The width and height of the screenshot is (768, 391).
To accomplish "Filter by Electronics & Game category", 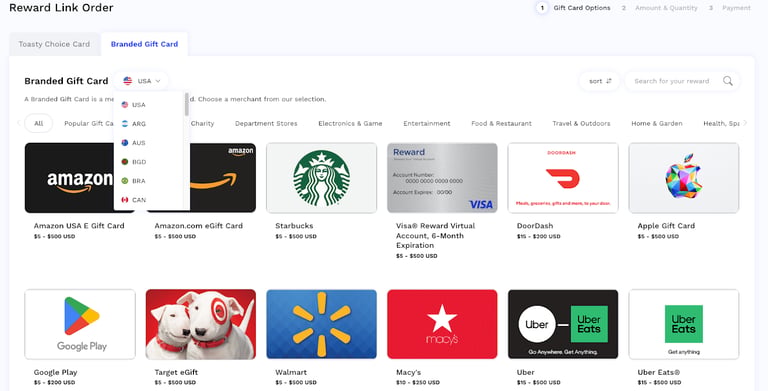I will pyautogui.click(x=350, y=123).
